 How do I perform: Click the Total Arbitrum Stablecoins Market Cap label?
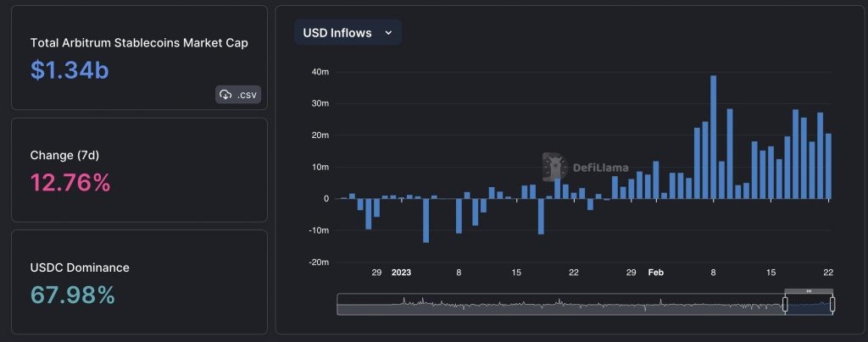(x=139, y=43)
